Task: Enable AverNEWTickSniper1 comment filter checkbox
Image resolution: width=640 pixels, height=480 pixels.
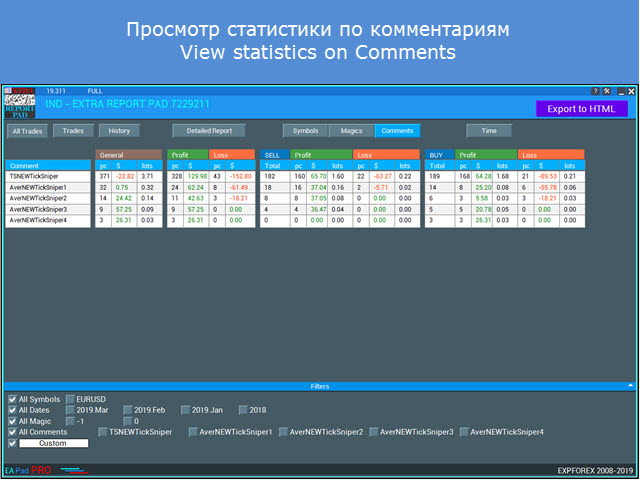Action: (x=193, y=432)
